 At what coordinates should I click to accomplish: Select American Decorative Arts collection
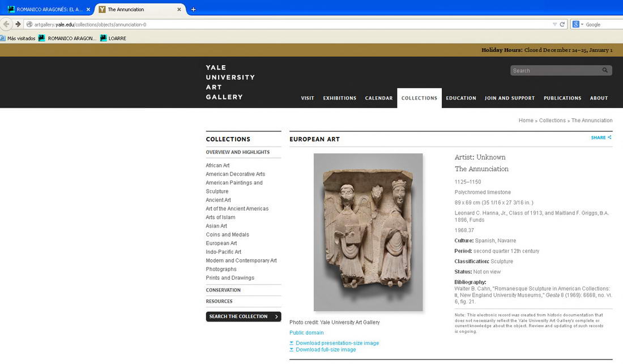(235, 174)
